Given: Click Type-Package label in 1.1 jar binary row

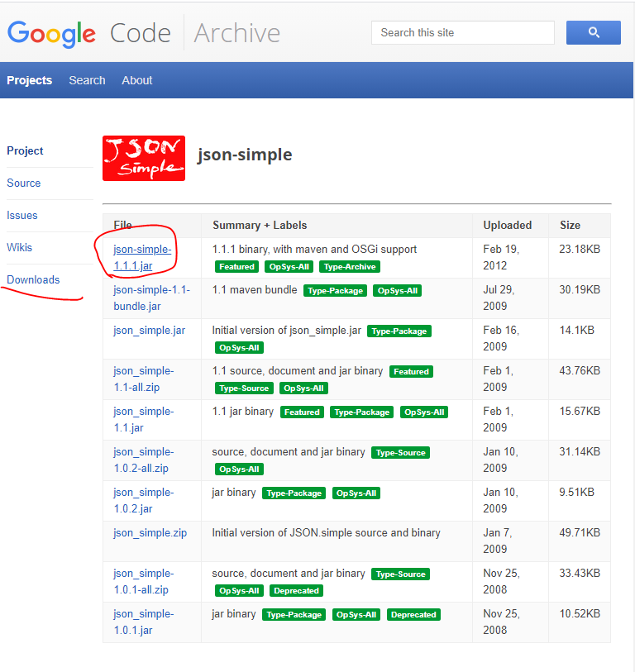Looking at the screenshot, I should 361,412.
